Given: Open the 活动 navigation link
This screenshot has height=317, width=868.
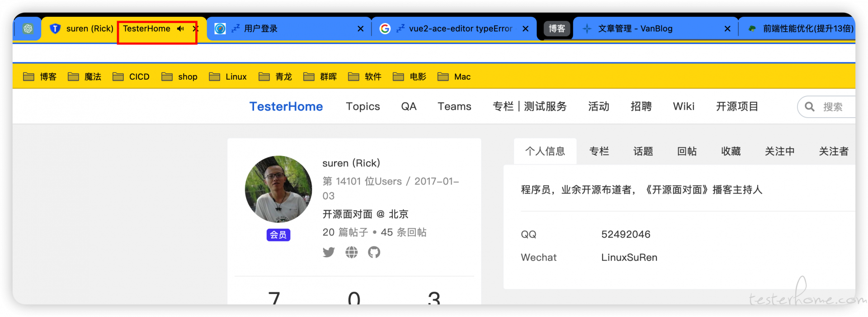Looking at the screenshot, I should pyautogui.click(x=599, y=106).
